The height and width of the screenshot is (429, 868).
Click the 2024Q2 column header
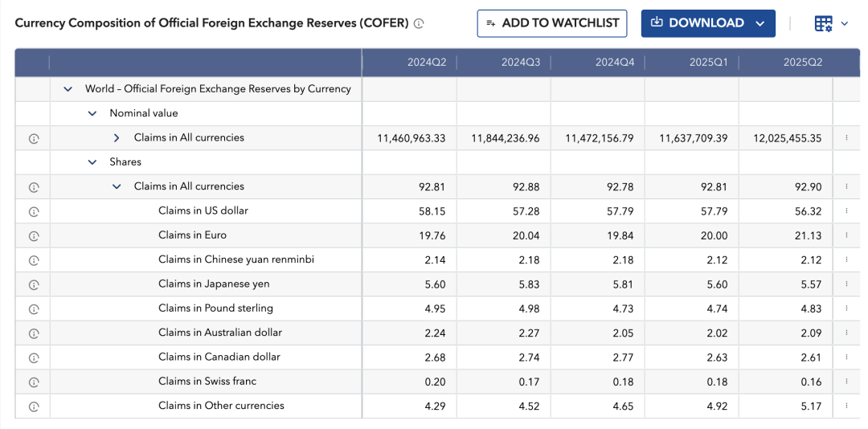click(x=426, y=63)
